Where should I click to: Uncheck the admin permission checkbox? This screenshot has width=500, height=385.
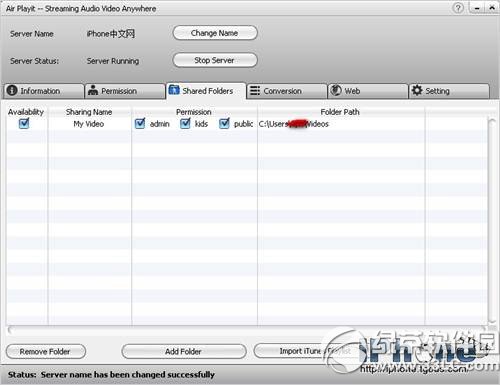click(x=140, y=123)
